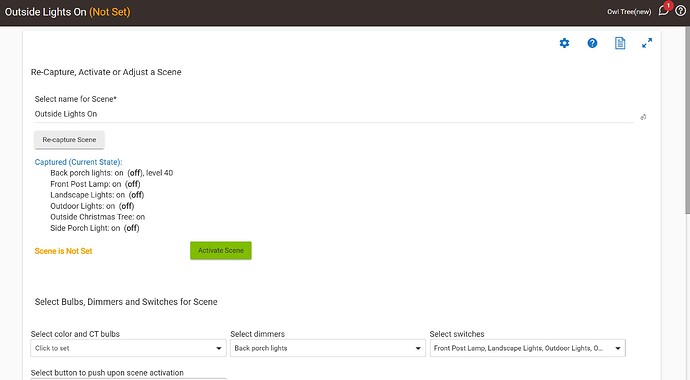Open the notifications chat bubble icon
This screenshot has width=690, height=380.
663,11
